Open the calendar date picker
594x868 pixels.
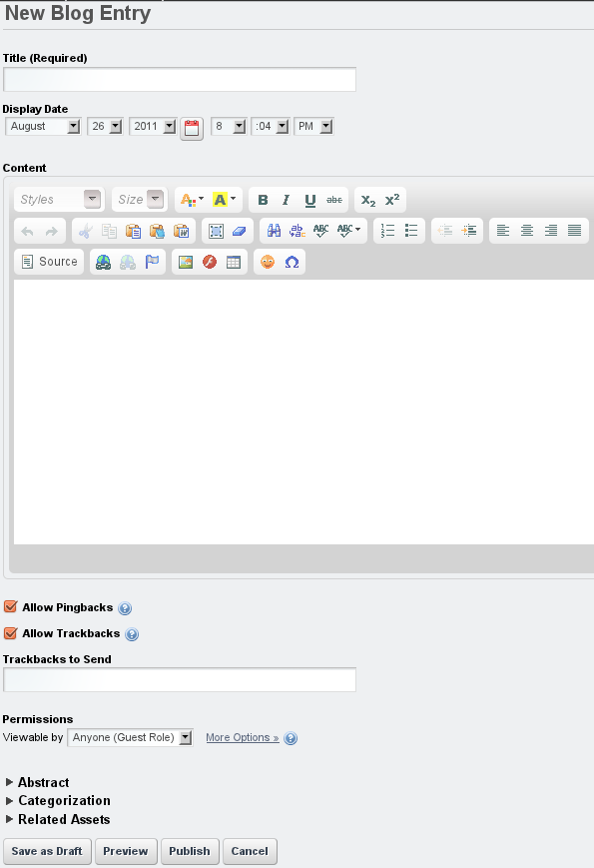[x=192, y=129]
